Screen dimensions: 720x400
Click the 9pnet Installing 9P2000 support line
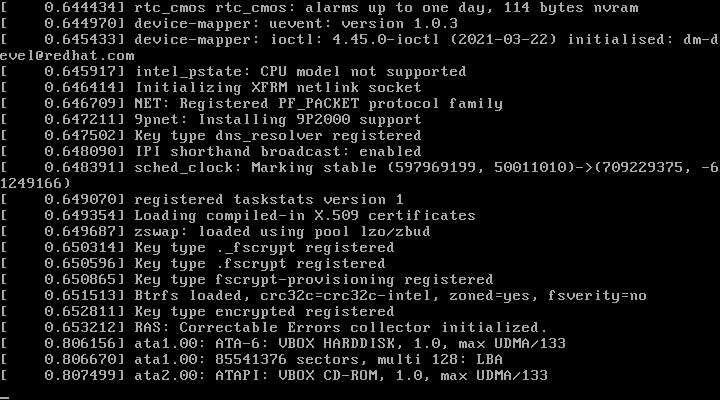[x=282, y=120]
